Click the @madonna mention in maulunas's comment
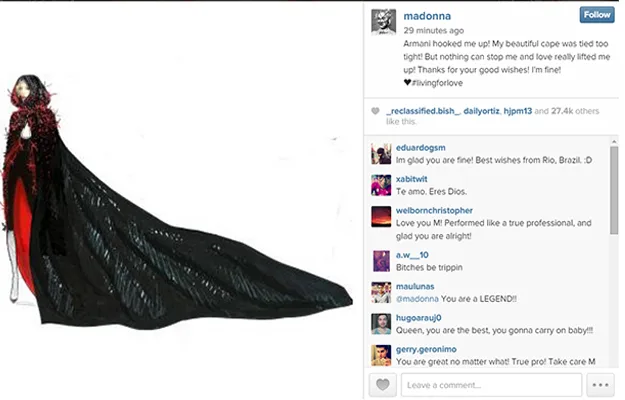This screenshot has height=400, width=625. 417,299
